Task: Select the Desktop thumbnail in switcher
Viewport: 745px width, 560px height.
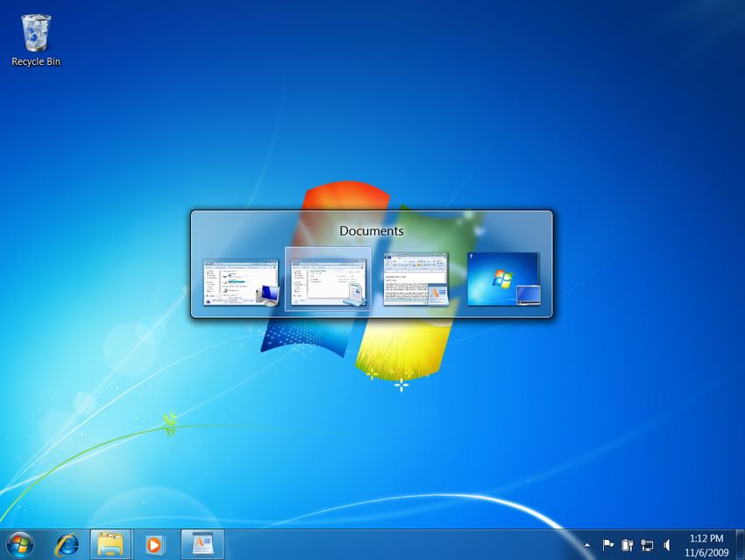Action: tap(504, 280)
